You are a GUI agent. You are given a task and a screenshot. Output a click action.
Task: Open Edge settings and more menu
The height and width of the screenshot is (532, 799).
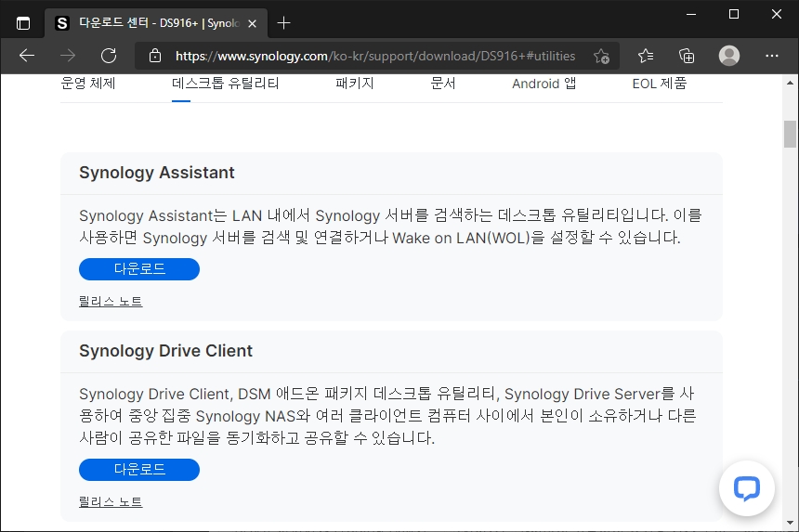coord(772,56)
